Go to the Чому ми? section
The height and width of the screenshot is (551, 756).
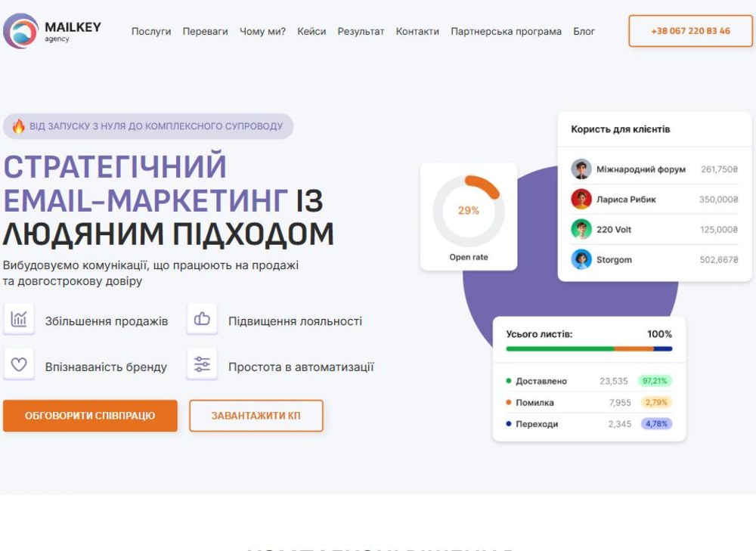262,31
